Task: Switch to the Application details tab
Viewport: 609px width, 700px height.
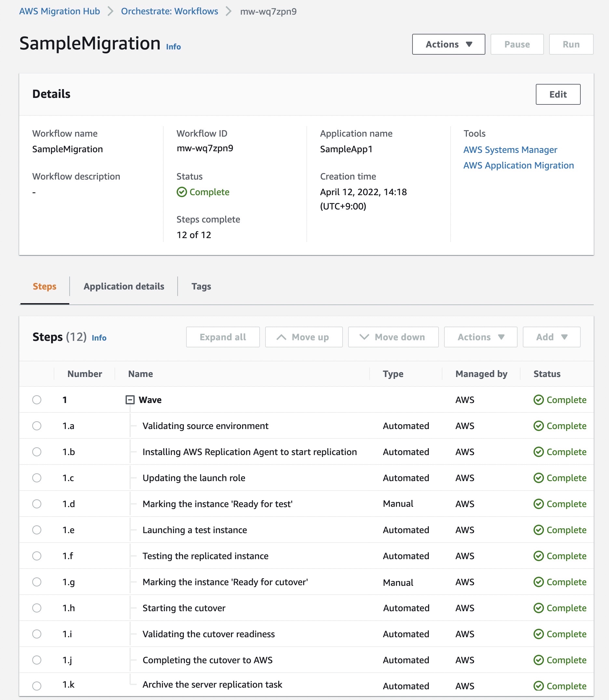Action: click(124, 287)
